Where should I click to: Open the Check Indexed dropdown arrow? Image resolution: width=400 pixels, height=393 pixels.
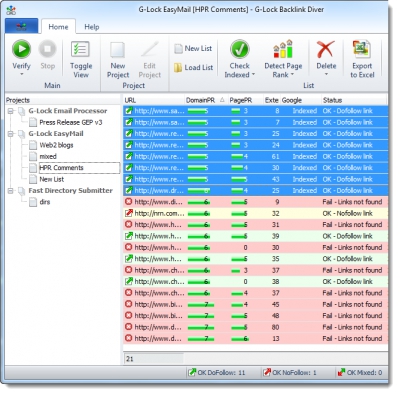click(x=253, y=75)
